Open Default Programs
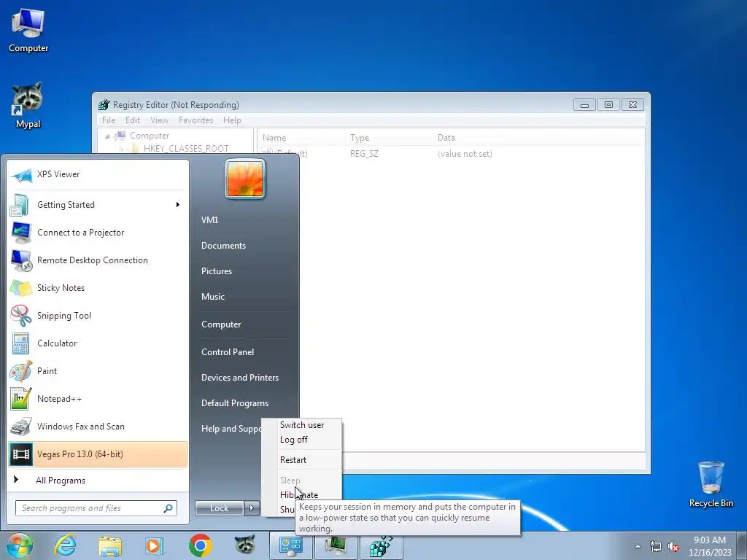Screen dimensions: 747x560 [x=235, y=402]
